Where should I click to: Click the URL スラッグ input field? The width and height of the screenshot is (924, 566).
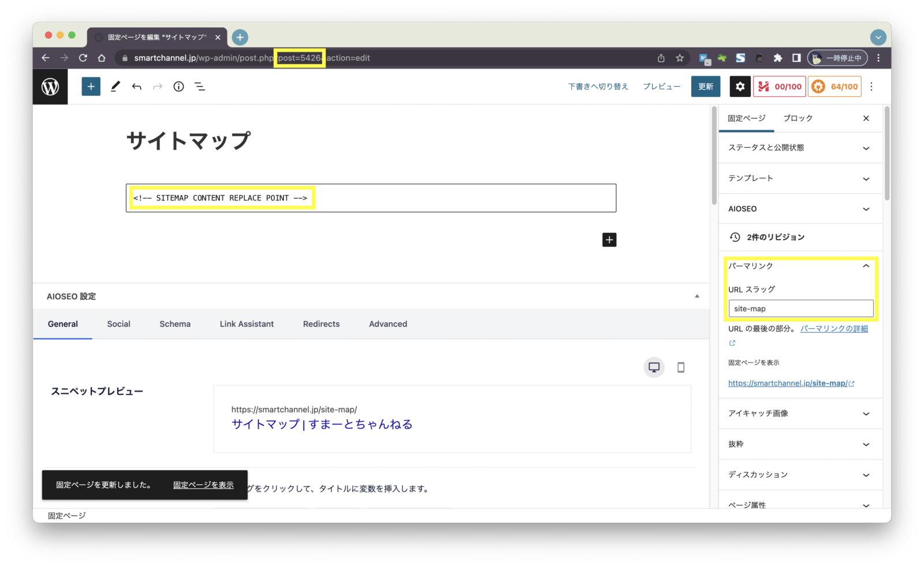[x=800, y=308]
